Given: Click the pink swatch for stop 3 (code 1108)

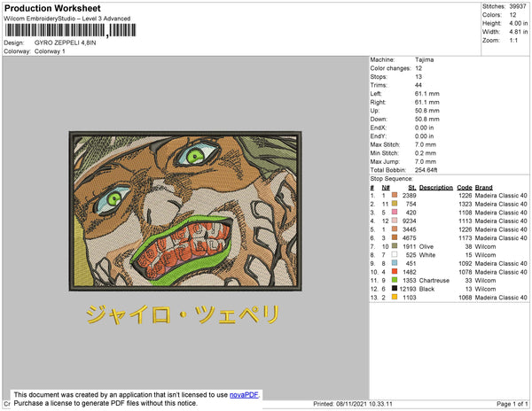Looking at the screenshot, I should (395, 212).
